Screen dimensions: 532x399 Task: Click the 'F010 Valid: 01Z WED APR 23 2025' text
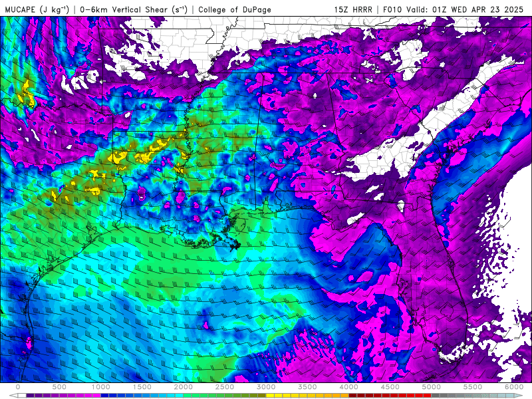coord(453,9)
